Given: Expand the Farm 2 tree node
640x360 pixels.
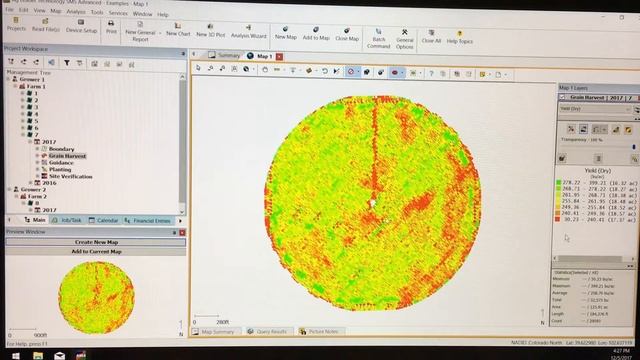Looking at the screenshot, I should coord(16,196).
